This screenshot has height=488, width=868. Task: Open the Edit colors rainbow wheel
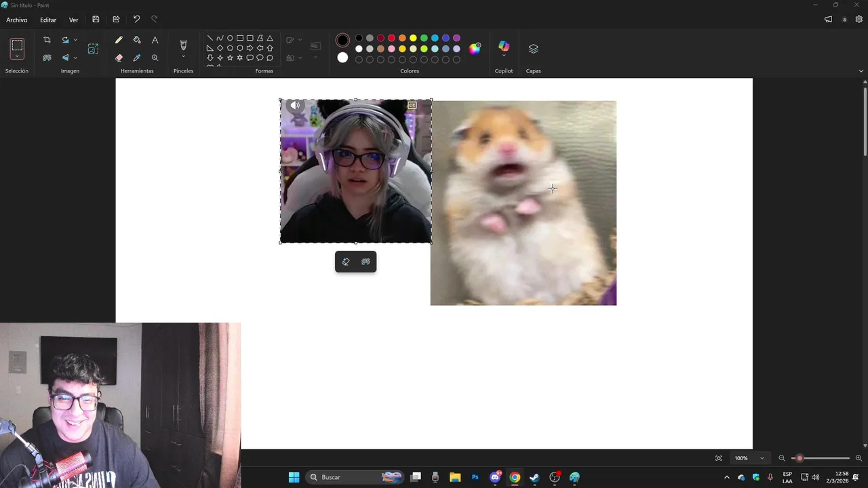[475, 48]
